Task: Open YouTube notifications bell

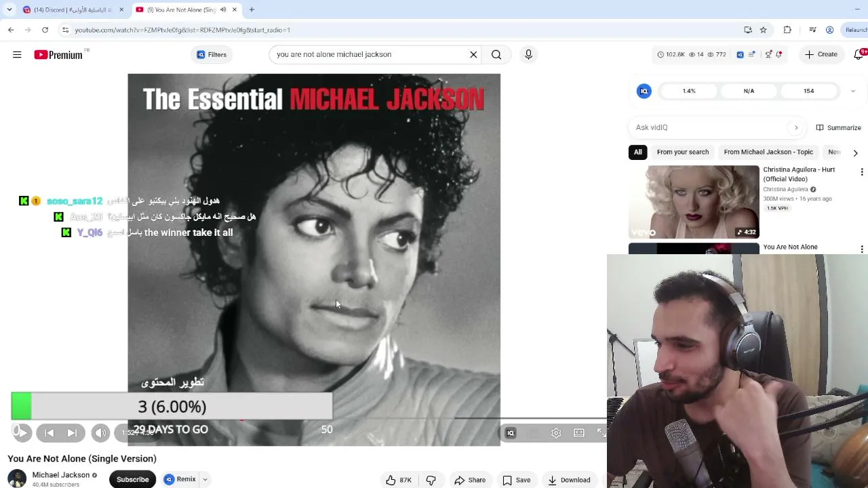Action: [859, 54]
